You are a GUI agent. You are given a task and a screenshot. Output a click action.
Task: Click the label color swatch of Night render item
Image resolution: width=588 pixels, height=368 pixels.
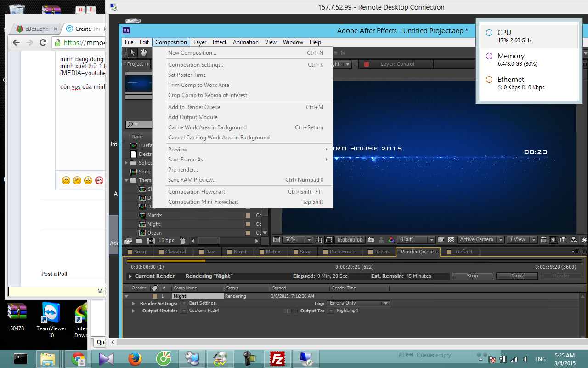pyautogui.click(x=155, y=296)
